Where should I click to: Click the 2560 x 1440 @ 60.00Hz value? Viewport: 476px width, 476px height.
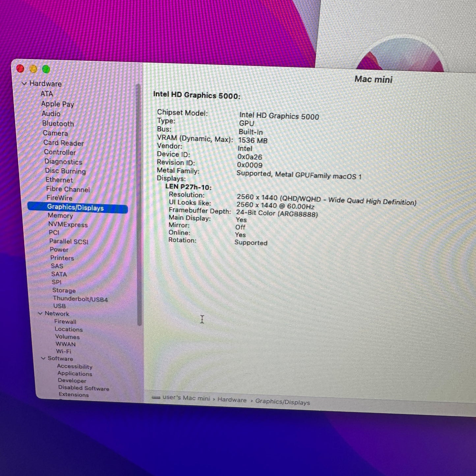click(x=275, y=206)
